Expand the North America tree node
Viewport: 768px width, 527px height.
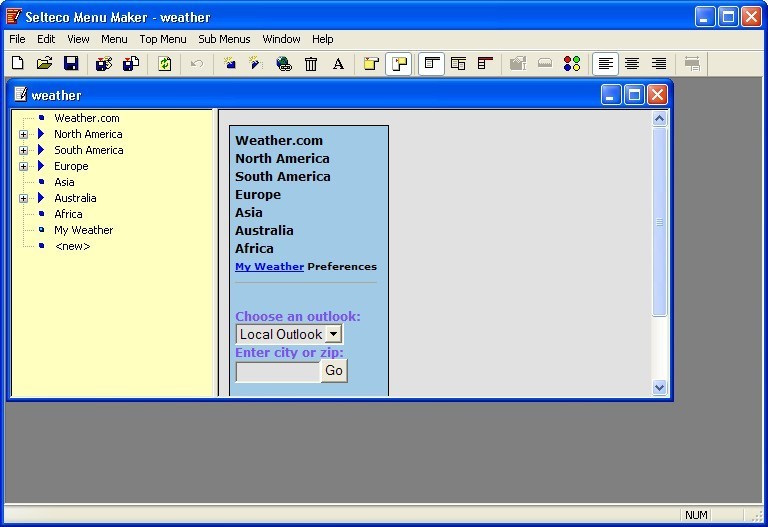pyautogui.click(x=23, y=134)
